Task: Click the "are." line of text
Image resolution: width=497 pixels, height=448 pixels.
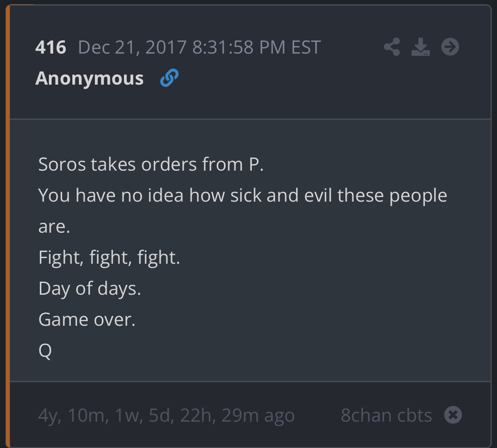Action: coord(54,226)
